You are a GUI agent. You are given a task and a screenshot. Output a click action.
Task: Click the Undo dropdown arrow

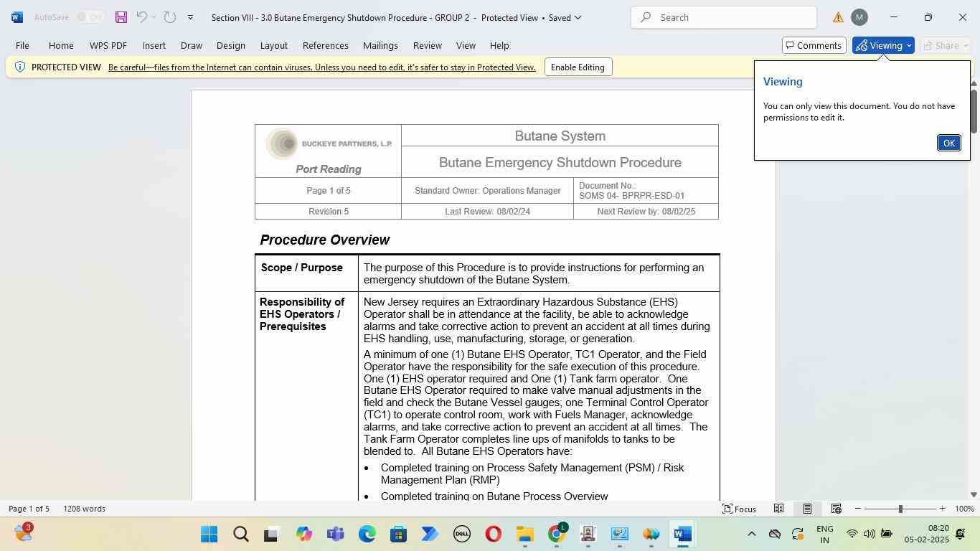tap(154, 17)
